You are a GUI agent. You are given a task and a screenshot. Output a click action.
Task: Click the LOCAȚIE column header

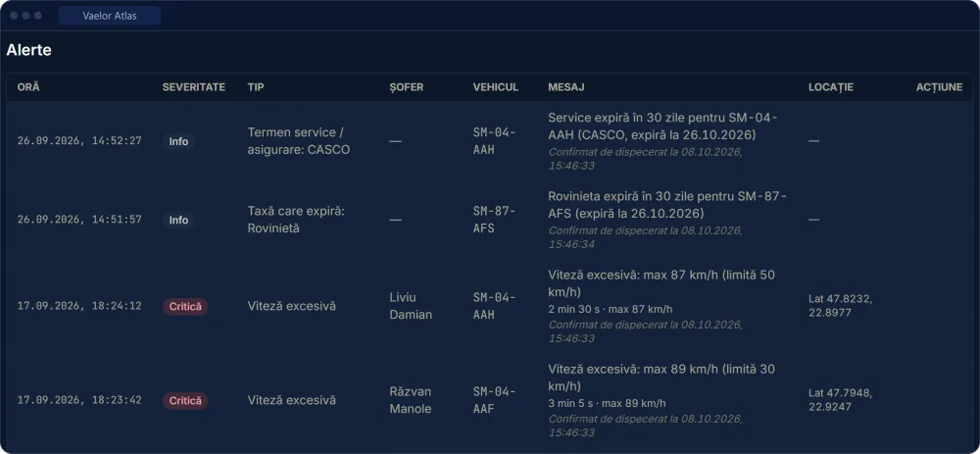pyautogui.click(x=831, y=87)
